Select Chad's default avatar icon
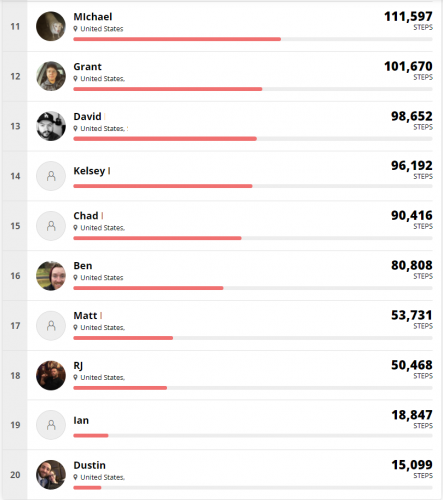 pyautogui.click(x=51, y=226)
